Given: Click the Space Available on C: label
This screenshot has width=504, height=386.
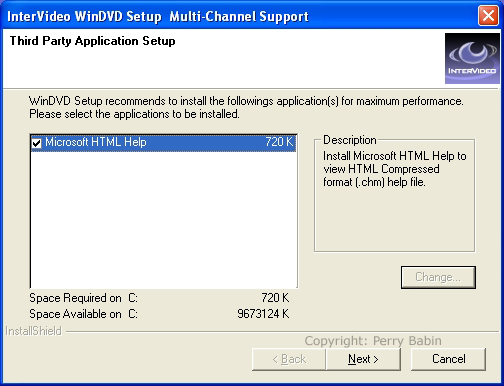Looking at the screenshot, I should pyautogui.click(x=83, y=314).
